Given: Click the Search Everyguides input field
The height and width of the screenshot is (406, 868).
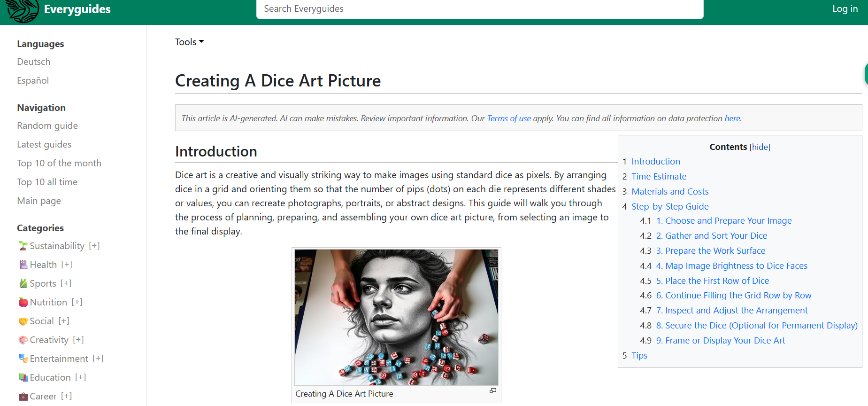Looking at the screenshot, I should pyautogui.click(x=479, y=9).
